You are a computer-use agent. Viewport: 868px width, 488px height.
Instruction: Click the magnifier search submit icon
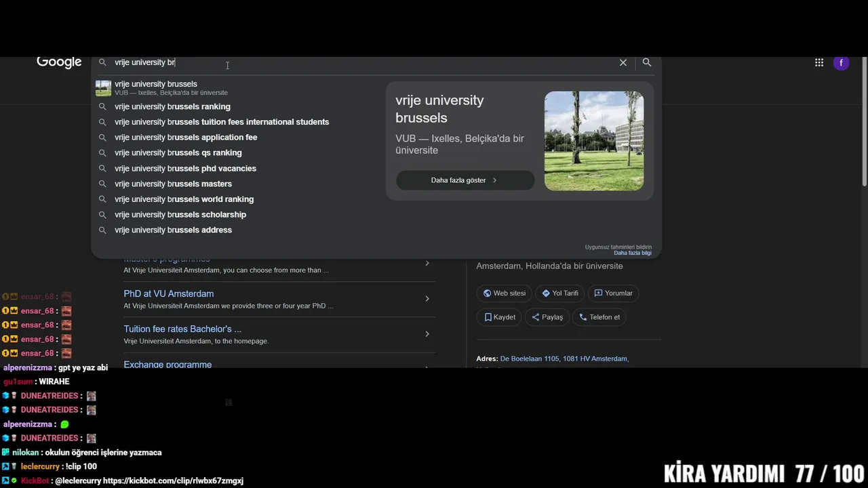click(x=647, y=62)
